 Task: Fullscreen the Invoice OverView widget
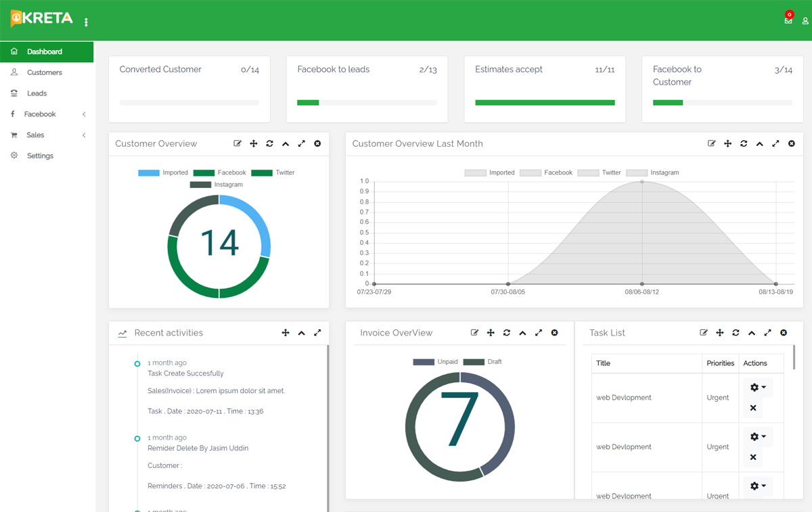[x=539, y=333]
